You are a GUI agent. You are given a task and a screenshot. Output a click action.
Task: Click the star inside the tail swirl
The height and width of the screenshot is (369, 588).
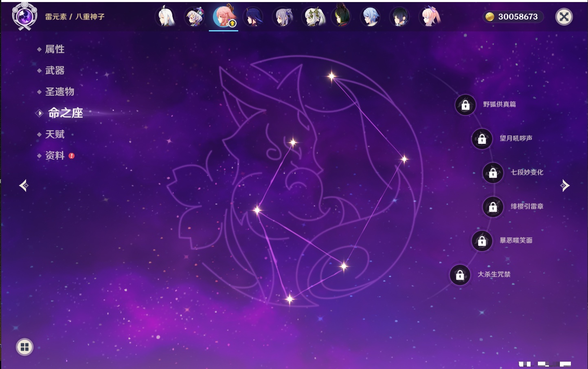pos(344,267)
